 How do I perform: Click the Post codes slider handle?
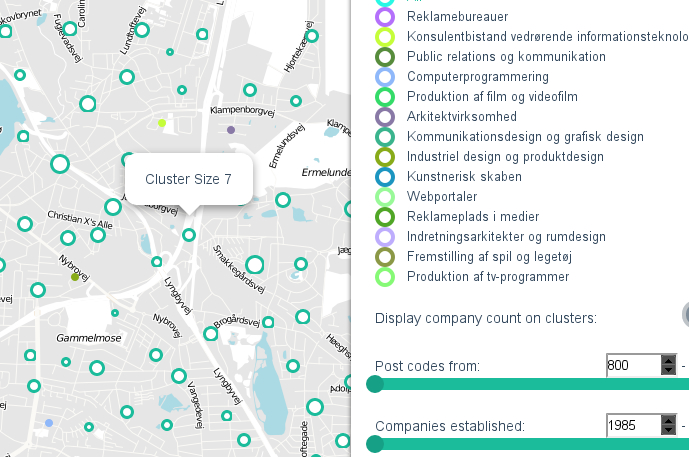tap(375, 385)
